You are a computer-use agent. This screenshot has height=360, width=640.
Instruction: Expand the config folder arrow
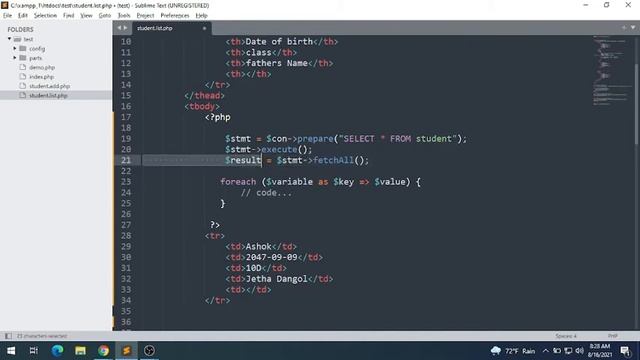15,48
